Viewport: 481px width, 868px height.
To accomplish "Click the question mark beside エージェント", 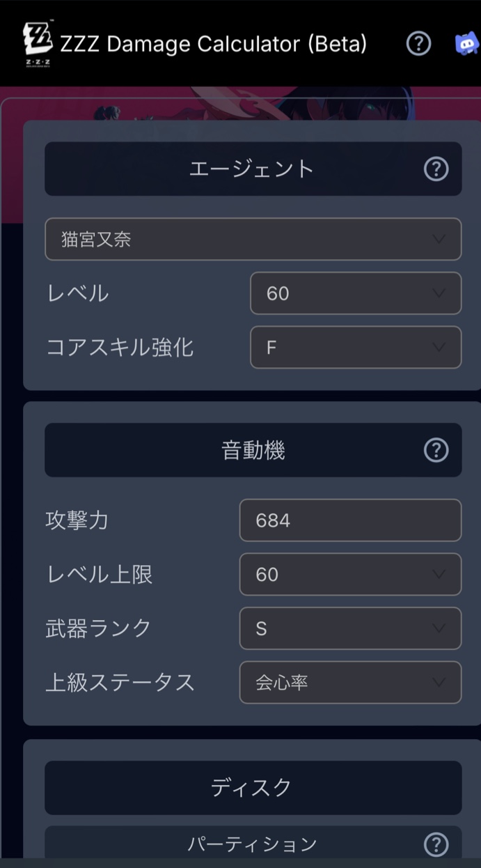I will pos(436,169).
